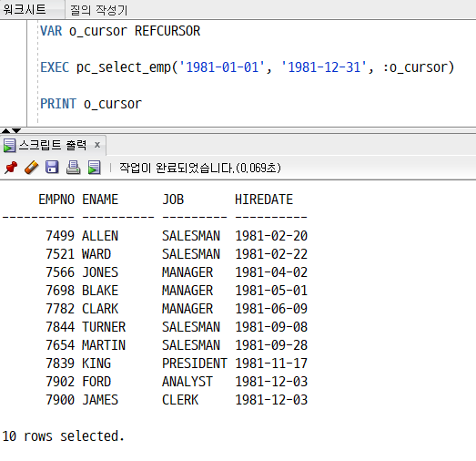Viewport: 476px width, 461px height.
Task: Select the name WARD
Action: point(96,254)
